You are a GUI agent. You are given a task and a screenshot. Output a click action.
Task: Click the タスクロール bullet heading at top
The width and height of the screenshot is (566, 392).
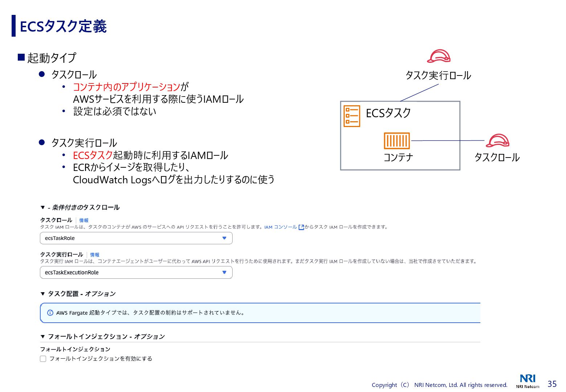coord(74,75)
